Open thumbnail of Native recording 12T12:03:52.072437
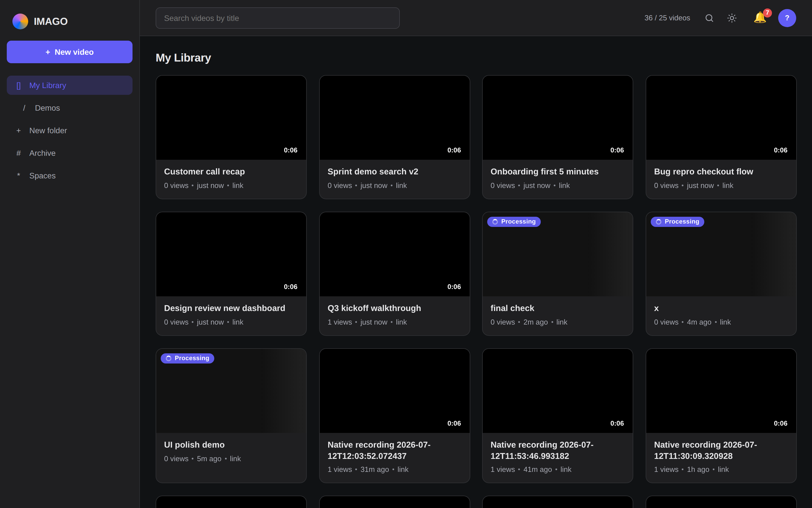Screen dimensions: 812x508 click(x=394, y=391)
